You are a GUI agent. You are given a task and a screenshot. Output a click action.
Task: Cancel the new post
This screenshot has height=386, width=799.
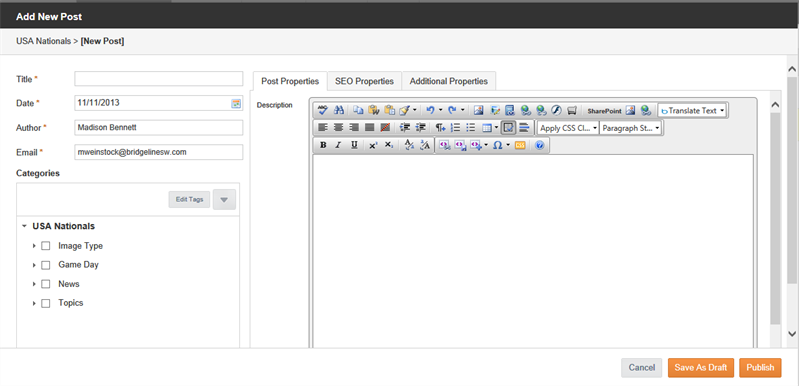(642, 368)
